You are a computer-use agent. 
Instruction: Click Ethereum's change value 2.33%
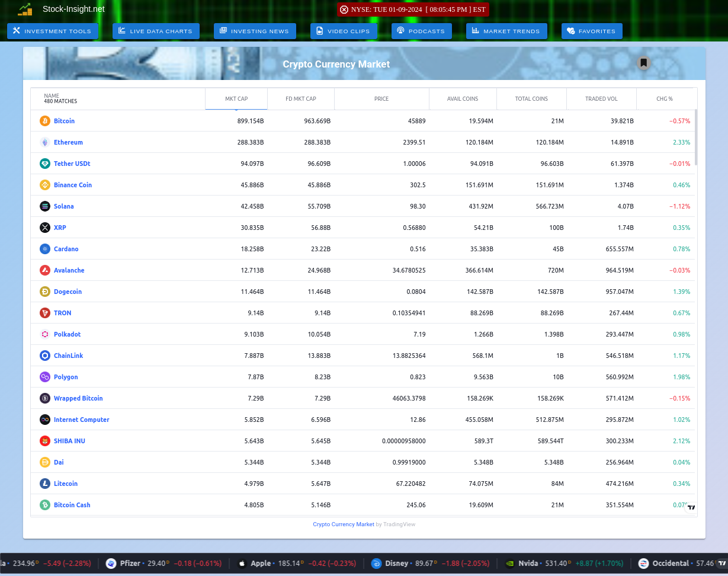(x=681, y=142)
